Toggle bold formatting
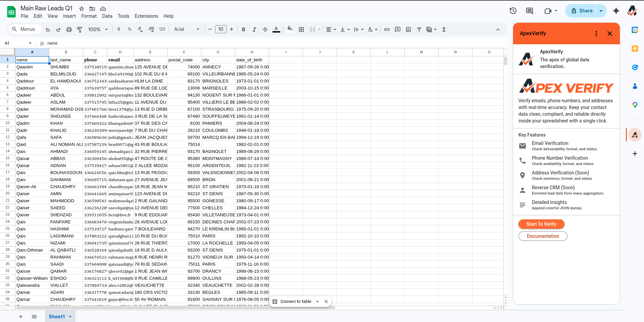The width and height of the screenshot is (644, 322). point(243,30)
